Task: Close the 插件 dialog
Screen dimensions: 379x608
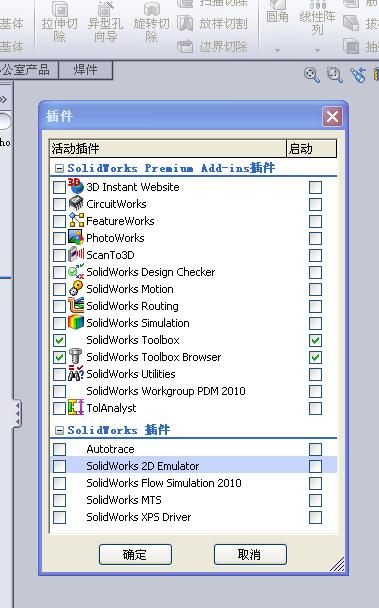Action: tap(332, 116)
